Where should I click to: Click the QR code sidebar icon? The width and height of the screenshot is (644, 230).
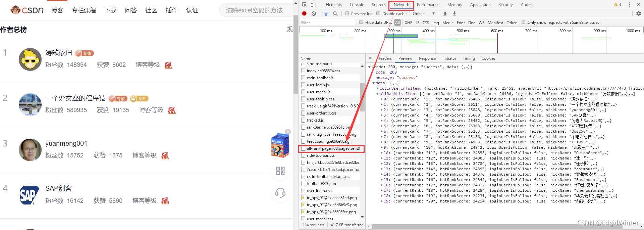280,171
